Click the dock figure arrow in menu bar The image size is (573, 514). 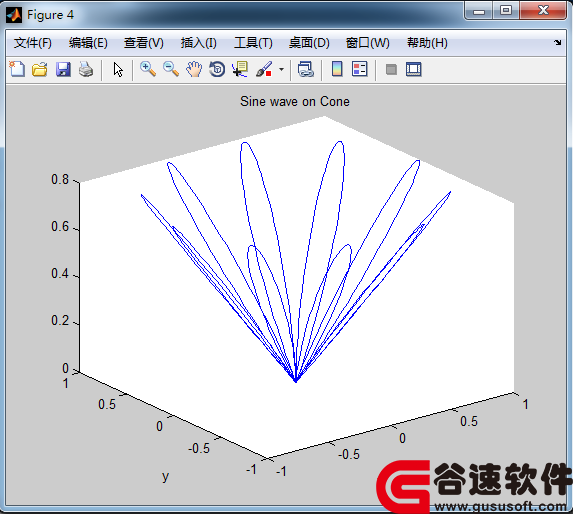coord(558,42)
